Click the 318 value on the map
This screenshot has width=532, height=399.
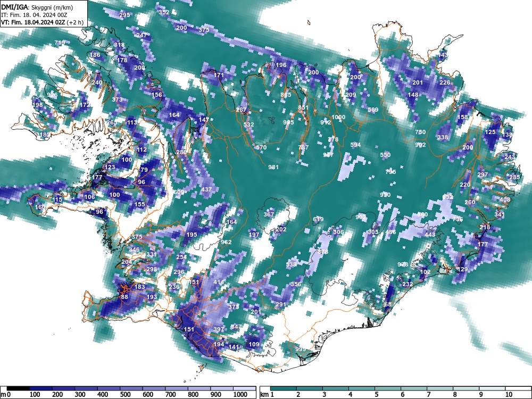(x=119, y=45)
